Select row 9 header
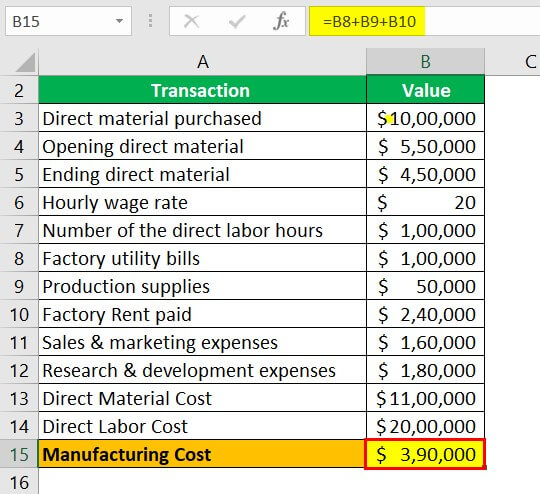 19,286
